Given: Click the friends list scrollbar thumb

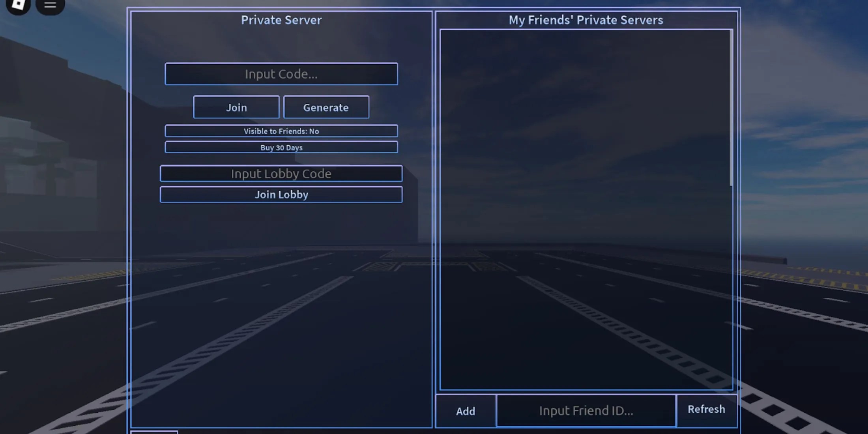Looking at the screenshot, I should (x=731, y=107).
